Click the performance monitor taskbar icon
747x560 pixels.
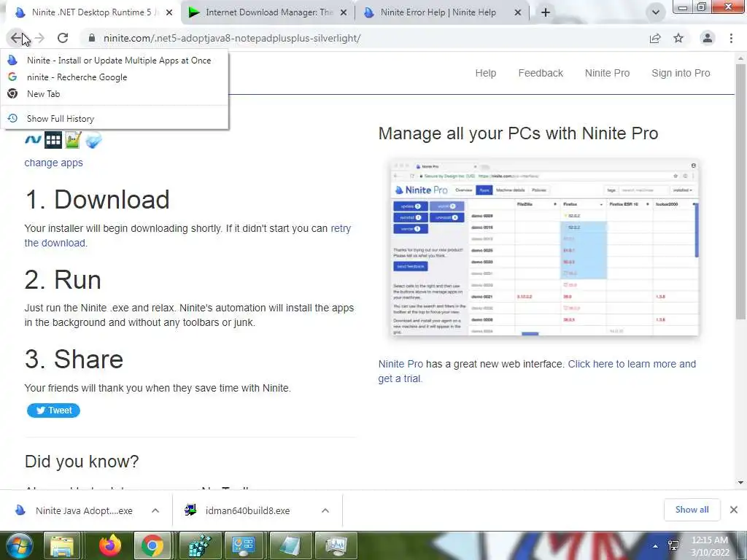[x=336, y=545]
